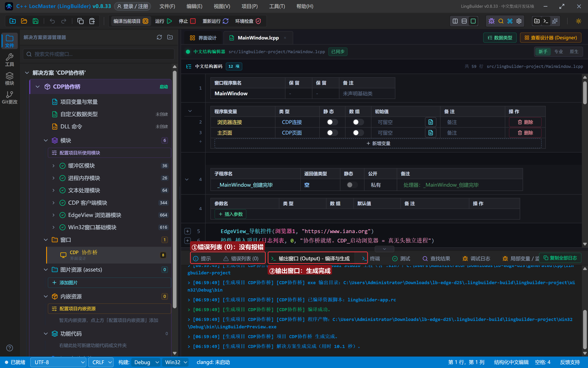Open the UTF-8 encoding dropdown

[x=58, y=362]
